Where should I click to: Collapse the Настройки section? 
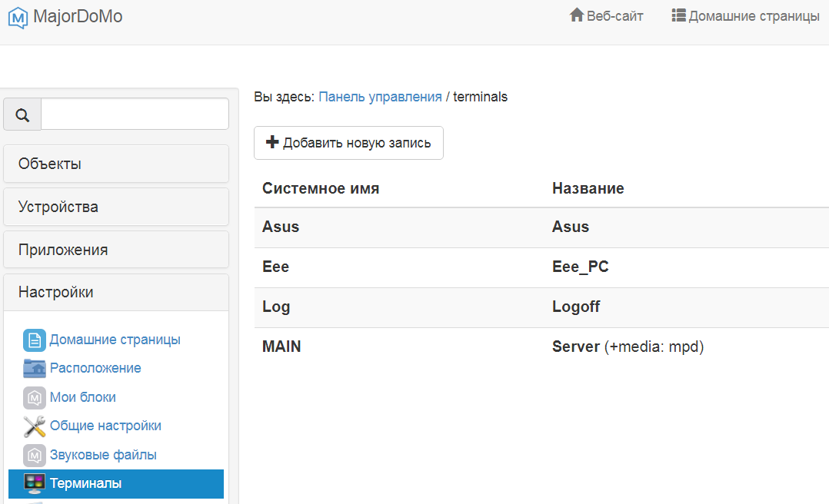[x=116, y=292]
